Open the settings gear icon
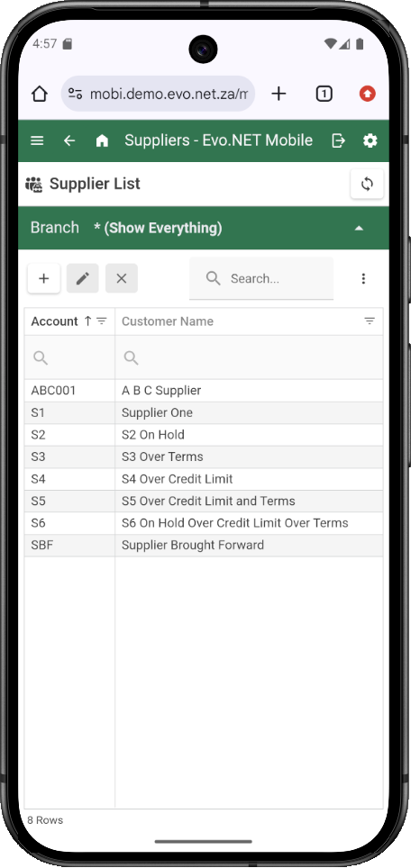Screen dimensions: 411x868 [370, 140]
